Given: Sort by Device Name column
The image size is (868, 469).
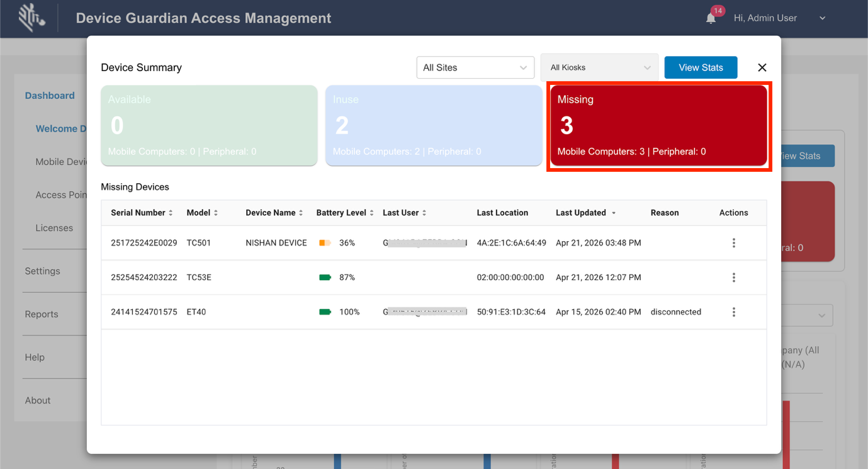Looking at the screenshot, I should (x=274, y=213).
